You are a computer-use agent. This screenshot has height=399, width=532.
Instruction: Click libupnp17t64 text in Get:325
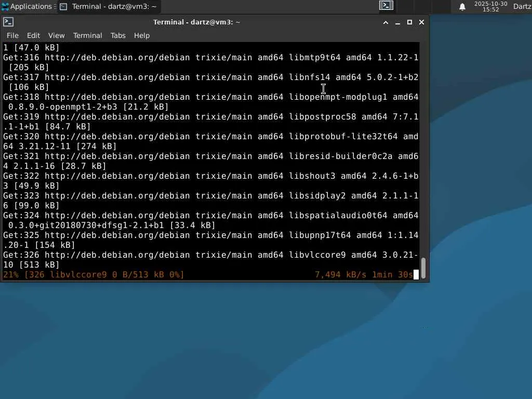coord(320,235)
